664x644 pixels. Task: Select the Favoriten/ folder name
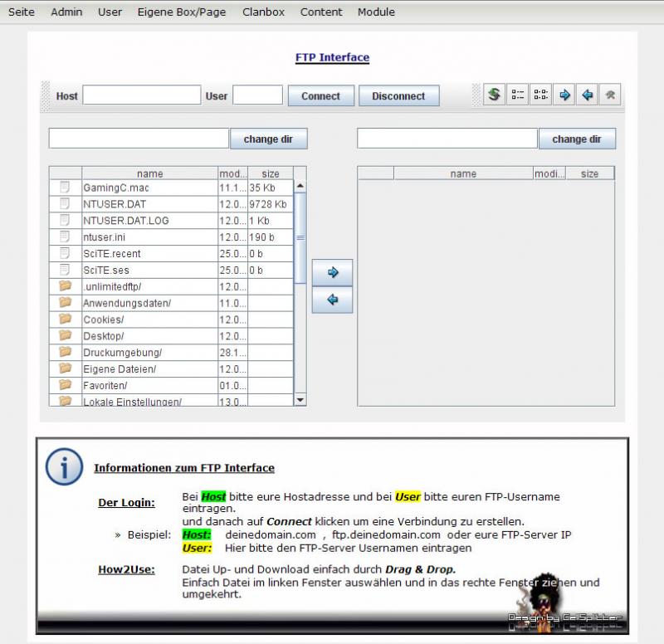pos(105,386)
